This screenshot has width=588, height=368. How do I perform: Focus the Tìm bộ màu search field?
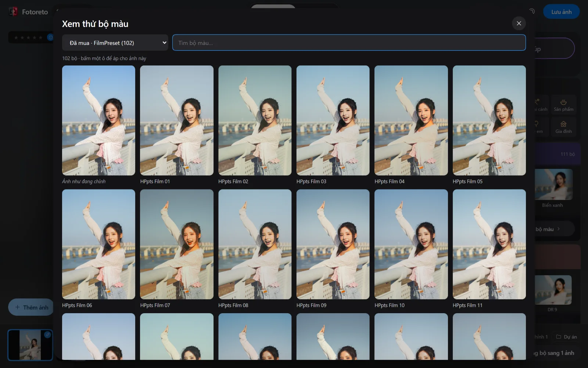(x=349, y=43)
